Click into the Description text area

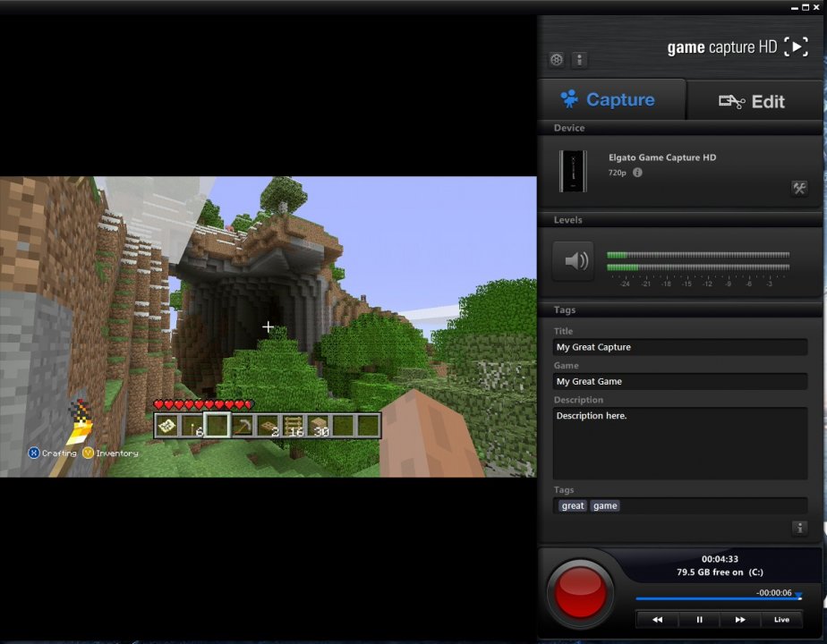click(x=680, y=444)
